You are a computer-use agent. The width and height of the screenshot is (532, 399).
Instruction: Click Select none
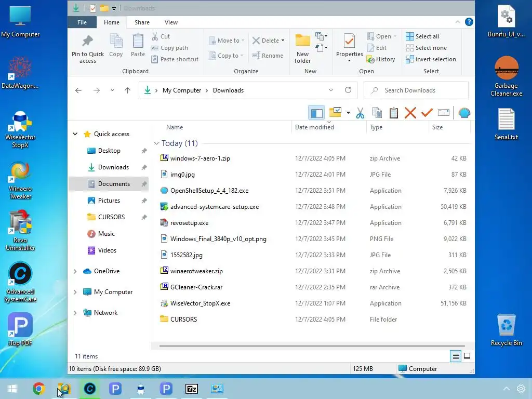[426, 48]
